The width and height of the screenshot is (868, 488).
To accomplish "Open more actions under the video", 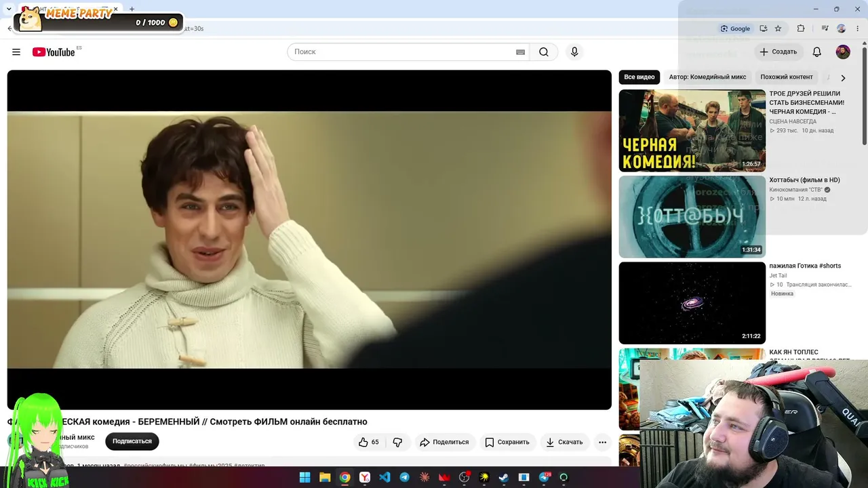I will [x=602, y=442].
